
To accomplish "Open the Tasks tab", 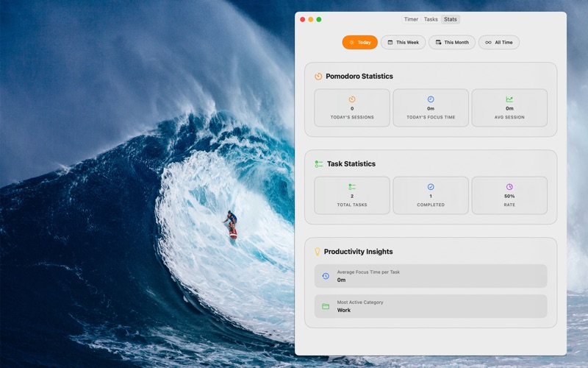I will coord(431,19).
